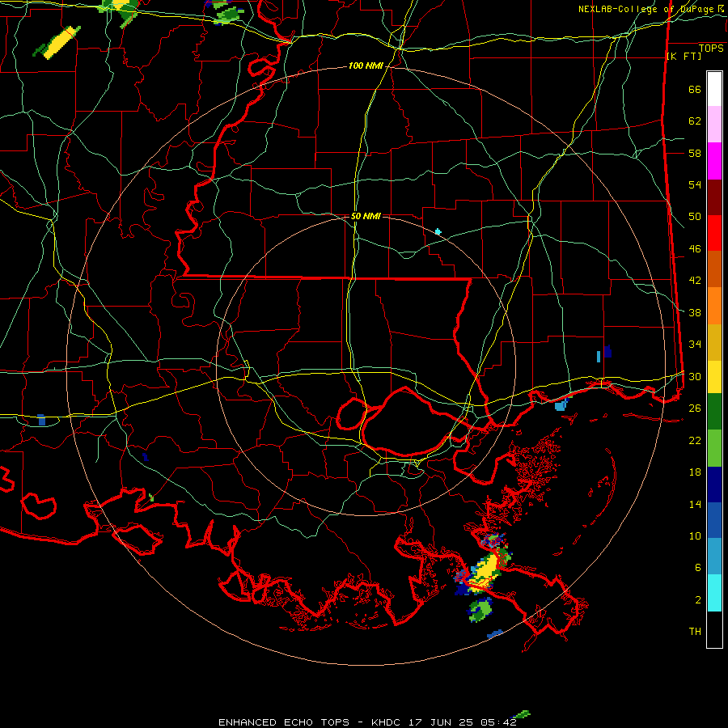Click the "KHDC" station identifier
The image size is (728, 728).
coord(387,722)
